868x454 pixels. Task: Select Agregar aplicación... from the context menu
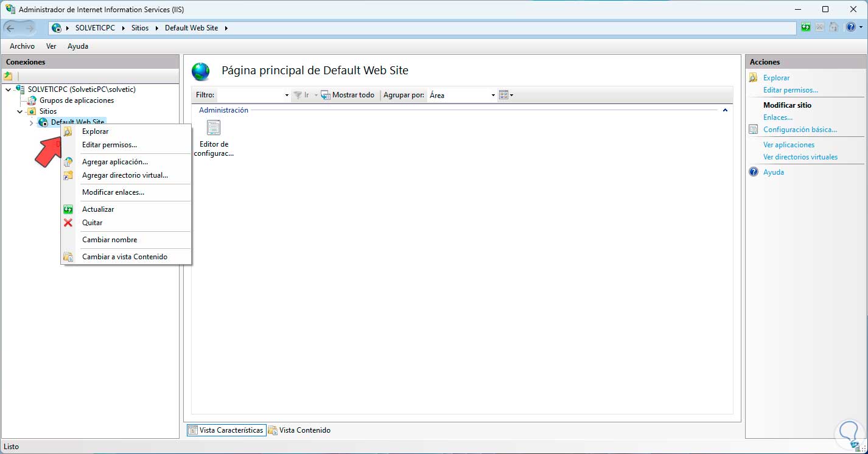(127, 162)
